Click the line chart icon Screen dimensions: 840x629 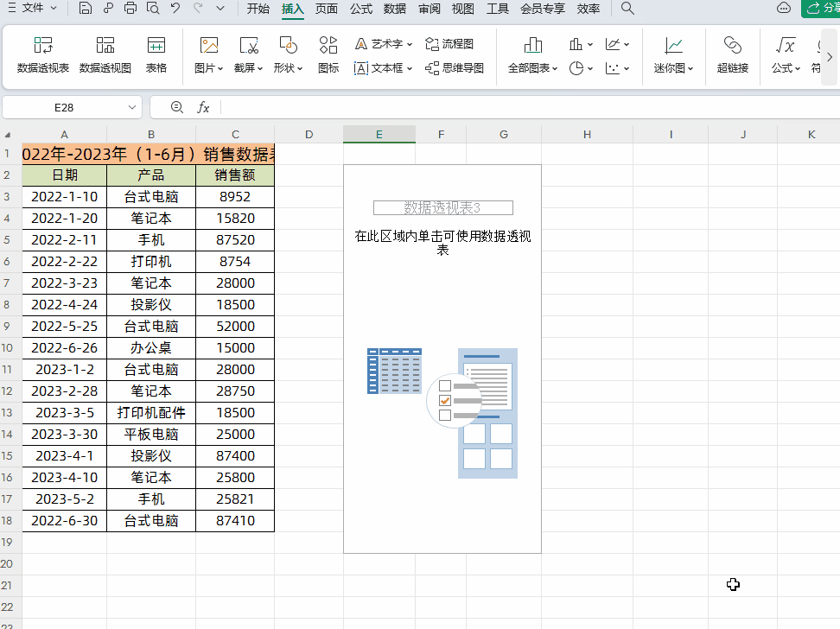point(613,44)
